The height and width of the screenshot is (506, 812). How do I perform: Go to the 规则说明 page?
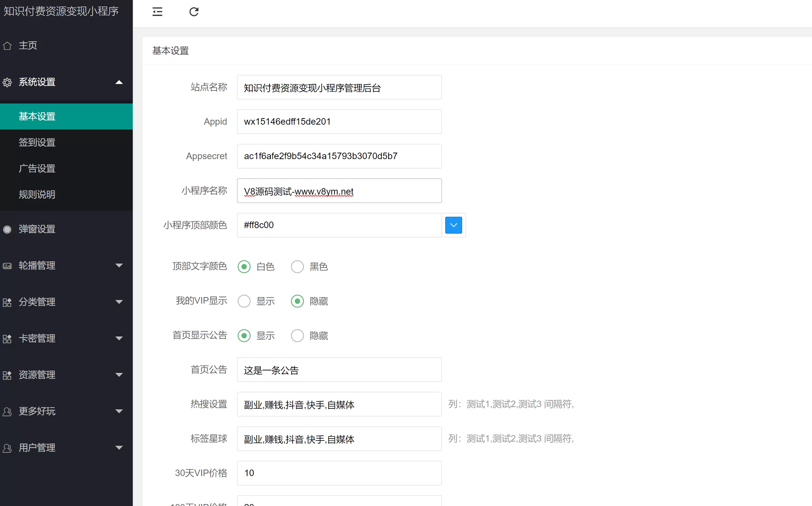pyautogui.click(x=37, y=195)
